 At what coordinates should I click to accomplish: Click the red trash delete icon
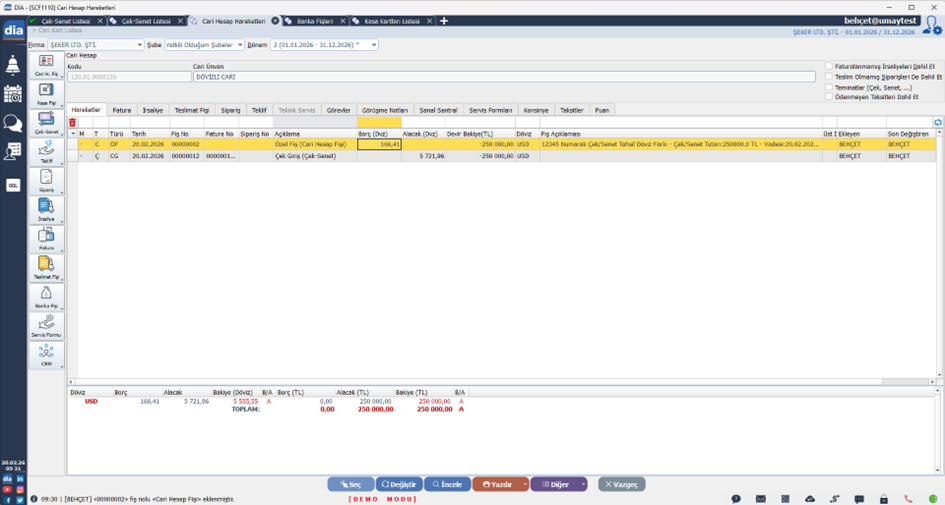(72, 122)
